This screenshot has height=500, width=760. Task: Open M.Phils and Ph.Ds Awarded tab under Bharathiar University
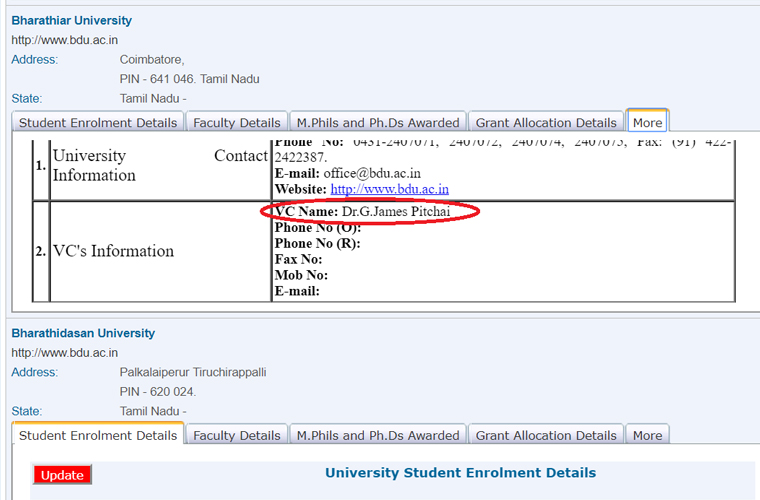click(x=378, y=123)
